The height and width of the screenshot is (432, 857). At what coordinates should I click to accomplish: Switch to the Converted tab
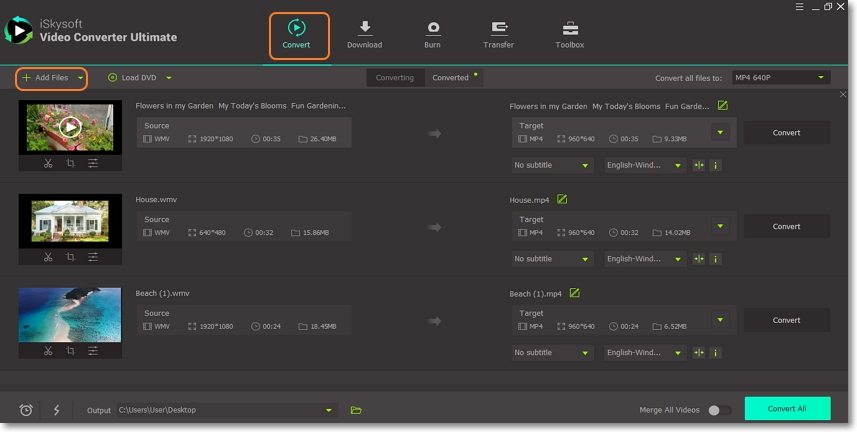451,77
